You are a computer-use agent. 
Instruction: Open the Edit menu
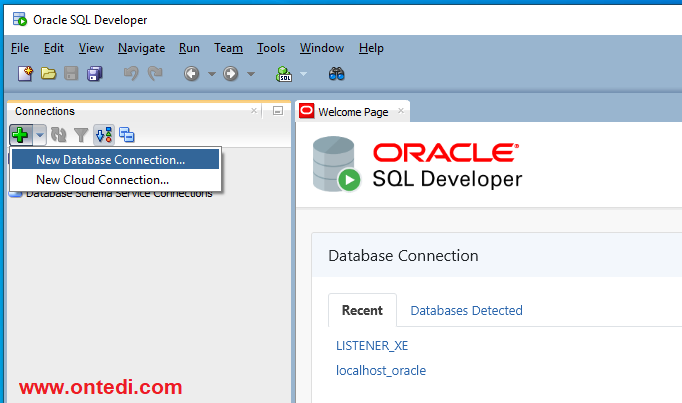click(x=53, y=48)
